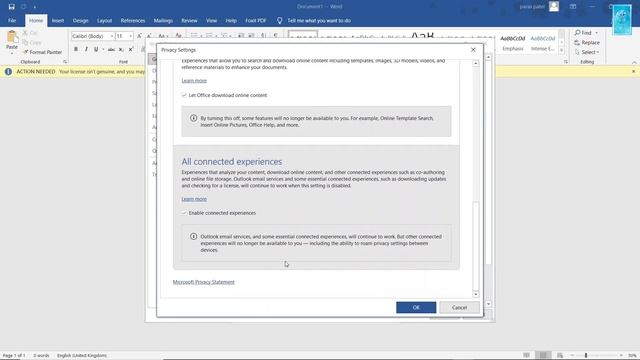Expand the Underline style dropdown arrow
Viewport: 640px width, 360px height.
coord(103,49)
